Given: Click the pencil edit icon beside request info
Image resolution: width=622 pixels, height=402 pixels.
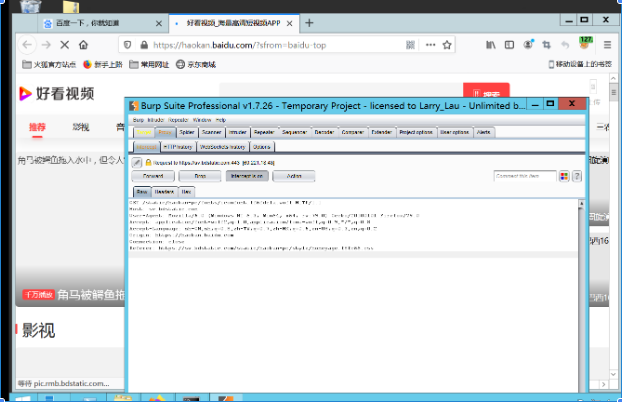Looking at the screenshot, I should coord(136,162).
